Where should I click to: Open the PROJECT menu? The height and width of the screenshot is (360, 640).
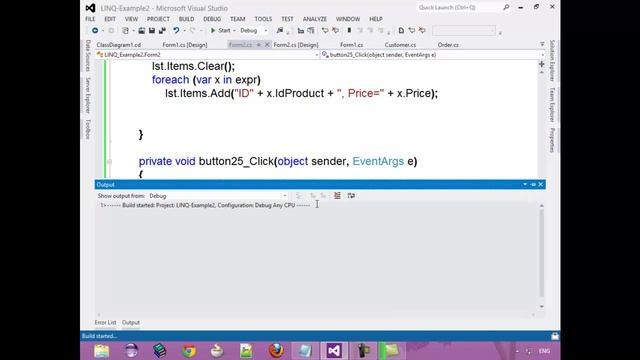158,19
